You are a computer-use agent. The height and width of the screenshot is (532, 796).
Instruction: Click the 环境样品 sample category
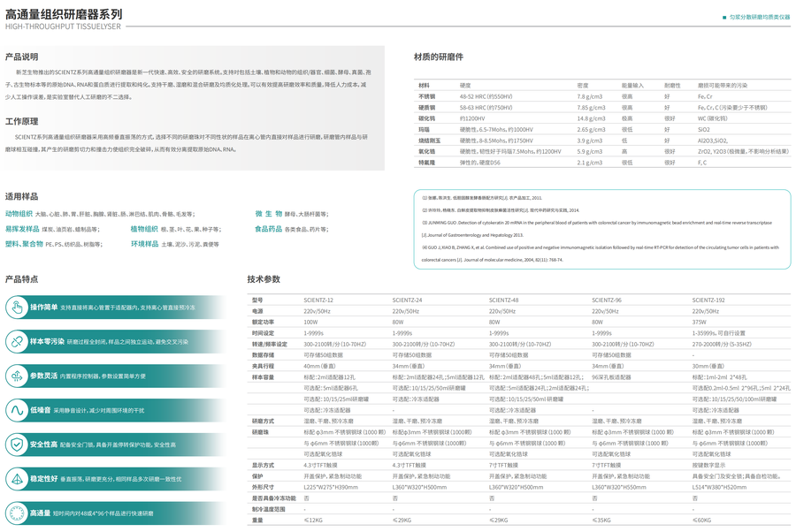(145, 244)
